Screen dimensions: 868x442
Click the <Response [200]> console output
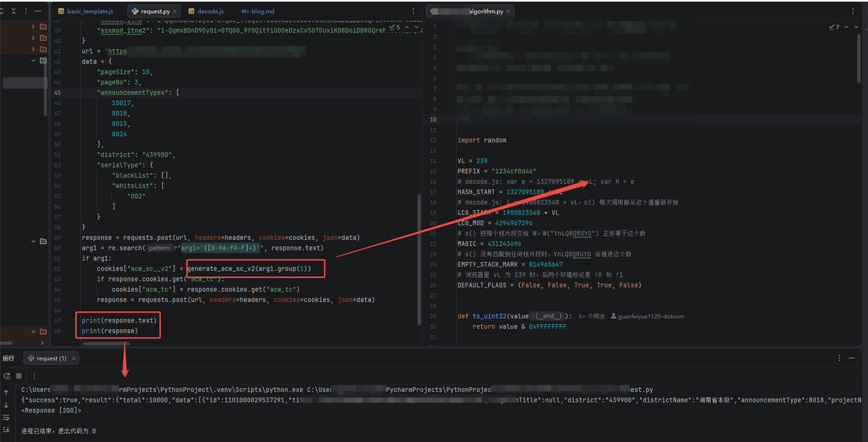pyautogui.click(x=51, y=411)
